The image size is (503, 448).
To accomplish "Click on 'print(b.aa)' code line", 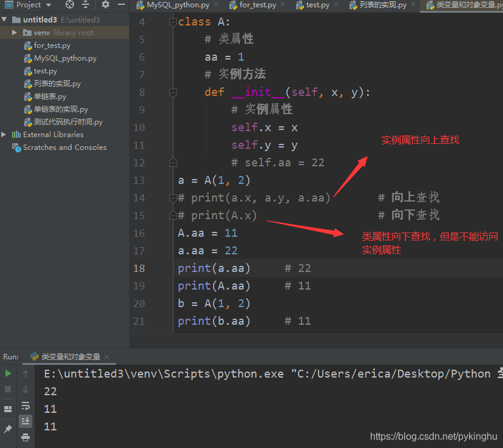I will coord(214,321).
